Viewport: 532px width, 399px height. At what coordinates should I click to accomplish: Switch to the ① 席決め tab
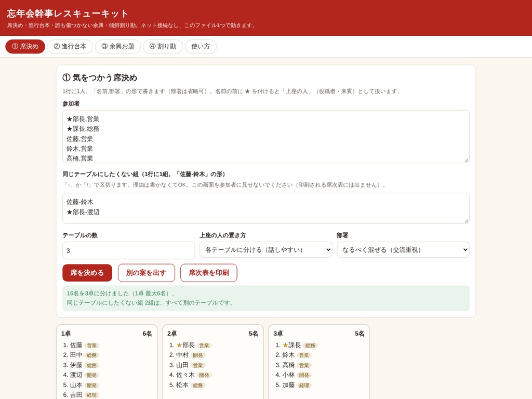click(x=25, y=46)
